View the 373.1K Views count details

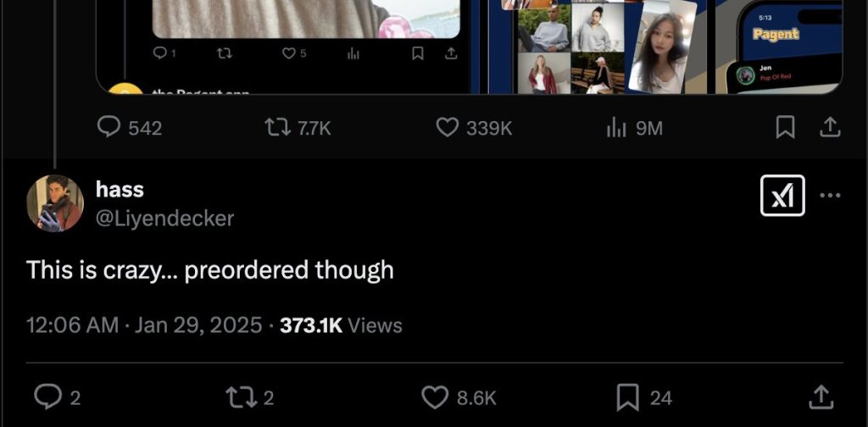click(341, 324)
